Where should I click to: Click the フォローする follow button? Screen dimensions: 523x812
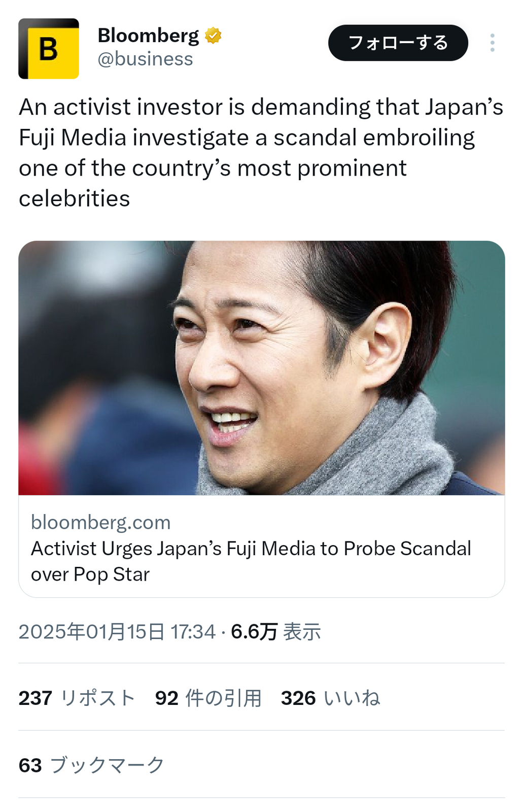(398, 43)
